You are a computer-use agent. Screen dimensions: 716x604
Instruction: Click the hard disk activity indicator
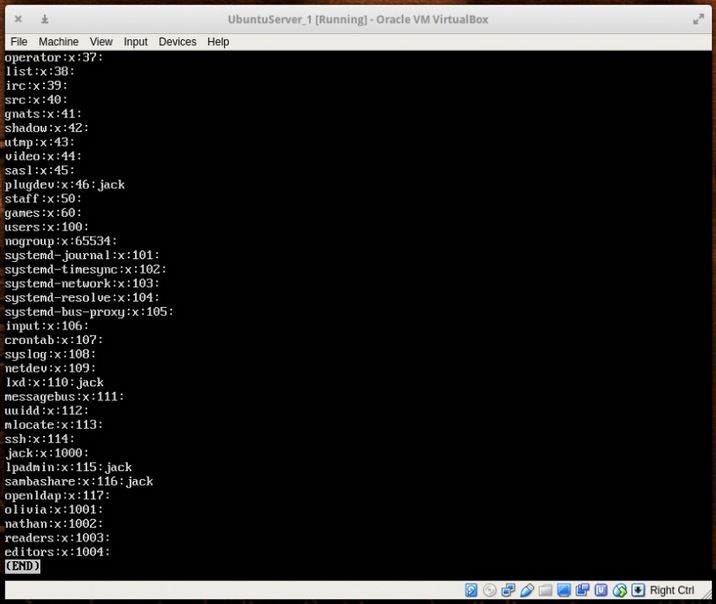(x=472, y=590)
